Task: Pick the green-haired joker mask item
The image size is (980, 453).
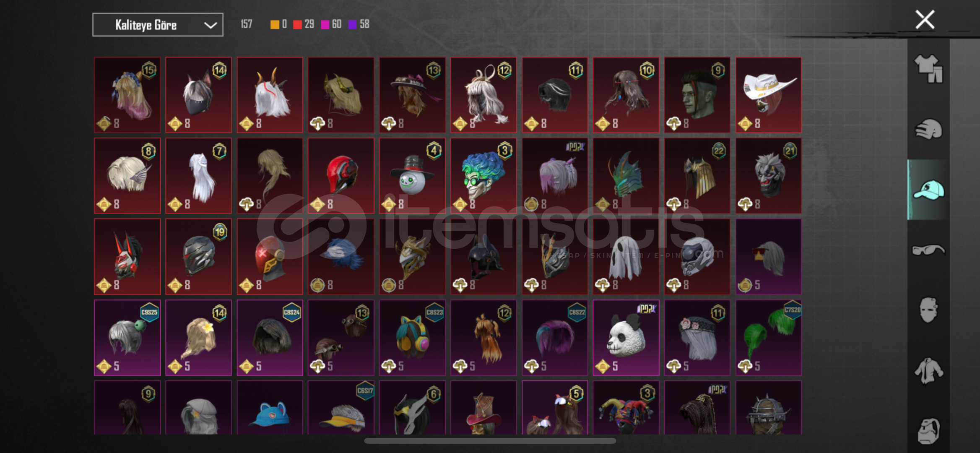Action: pos(484,176)
